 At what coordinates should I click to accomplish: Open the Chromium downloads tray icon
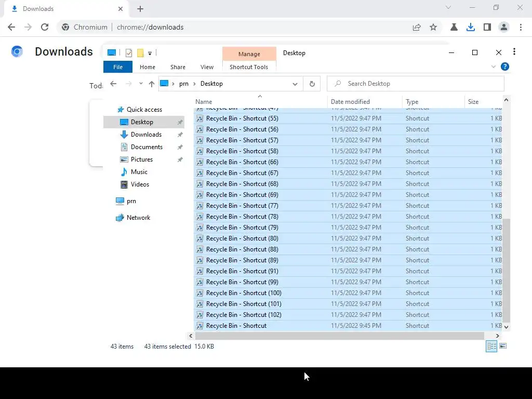point(471,27)
